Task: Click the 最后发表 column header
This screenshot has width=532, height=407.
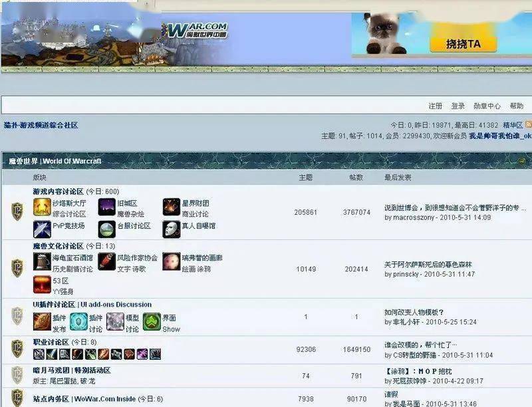Action: 398,178
